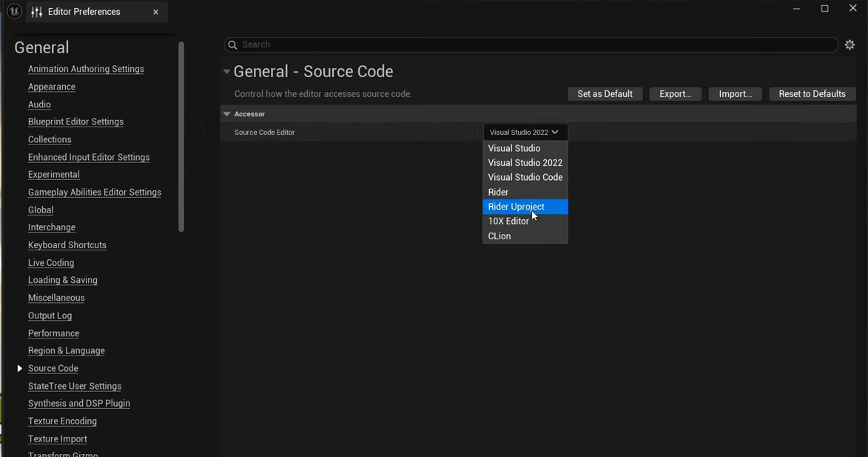This screenshot has width=868, height=457.
Task: Close the Editor Preferences tab
Action: [155, 12]
